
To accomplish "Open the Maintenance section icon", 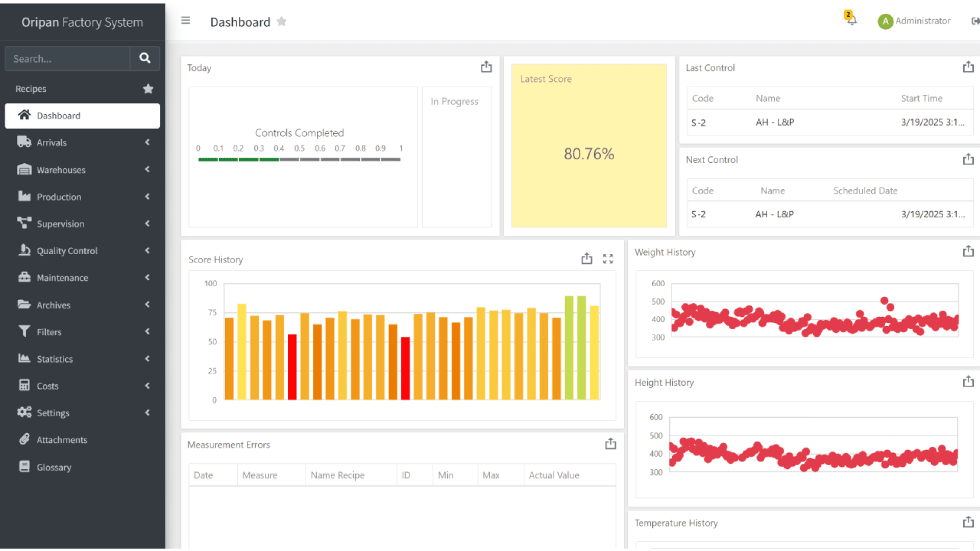I will point(24,278).
